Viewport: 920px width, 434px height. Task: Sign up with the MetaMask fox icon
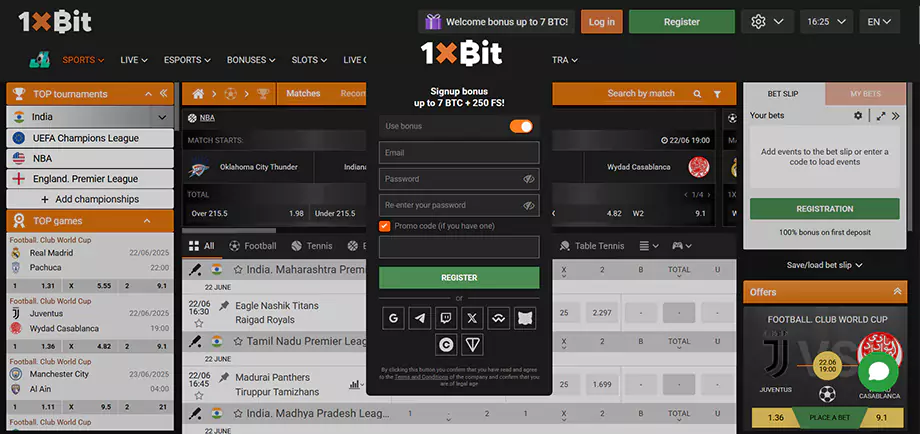coord(525,318)
